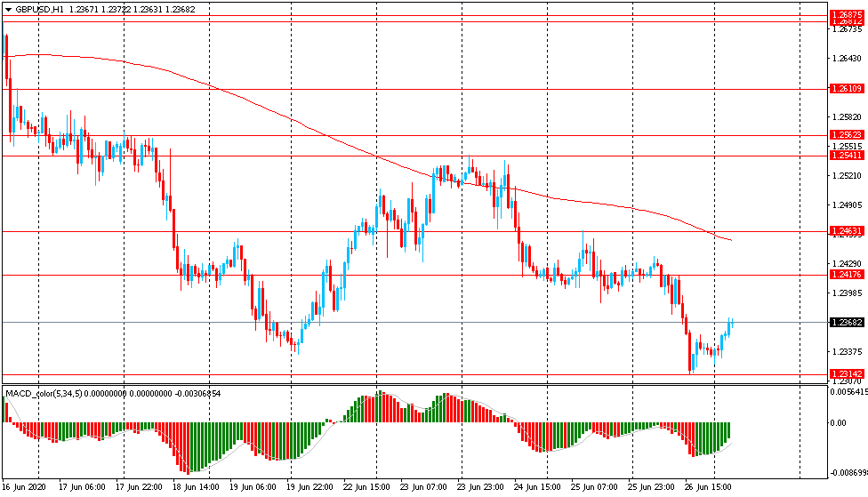Click the 1.24905 price scale value
This screenshot has height=497, width=868.
[x=847, y=204]
